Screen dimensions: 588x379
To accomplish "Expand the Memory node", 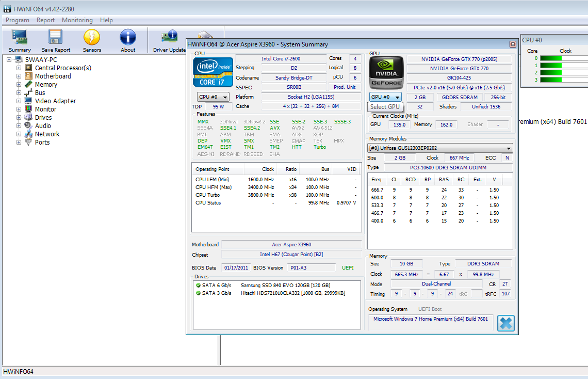I will point(19,85).
